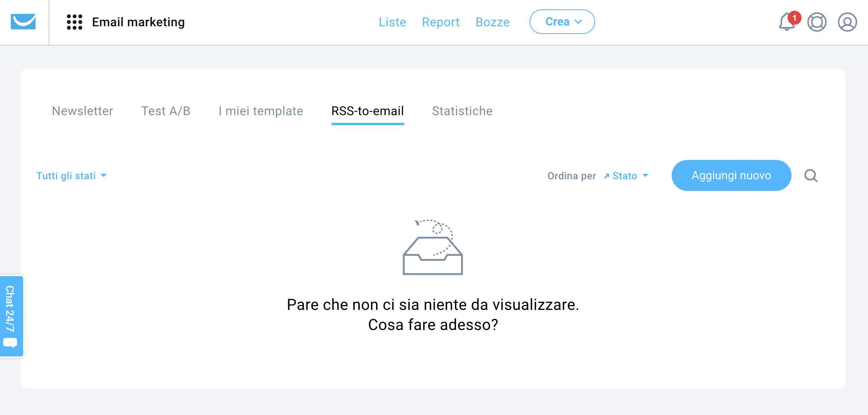The image size is (868, 415).
Task: Open the Liste link
Action: pos(392,22)
